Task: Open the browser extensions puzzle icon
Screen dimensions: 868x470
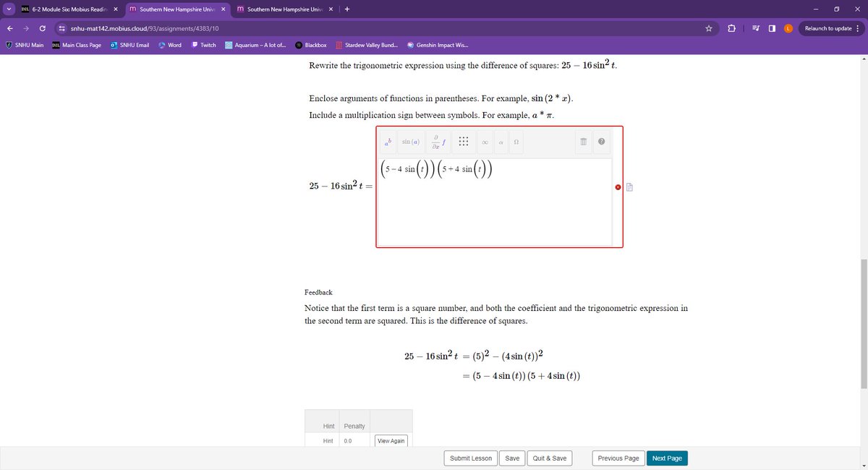Action: (731, 28)
